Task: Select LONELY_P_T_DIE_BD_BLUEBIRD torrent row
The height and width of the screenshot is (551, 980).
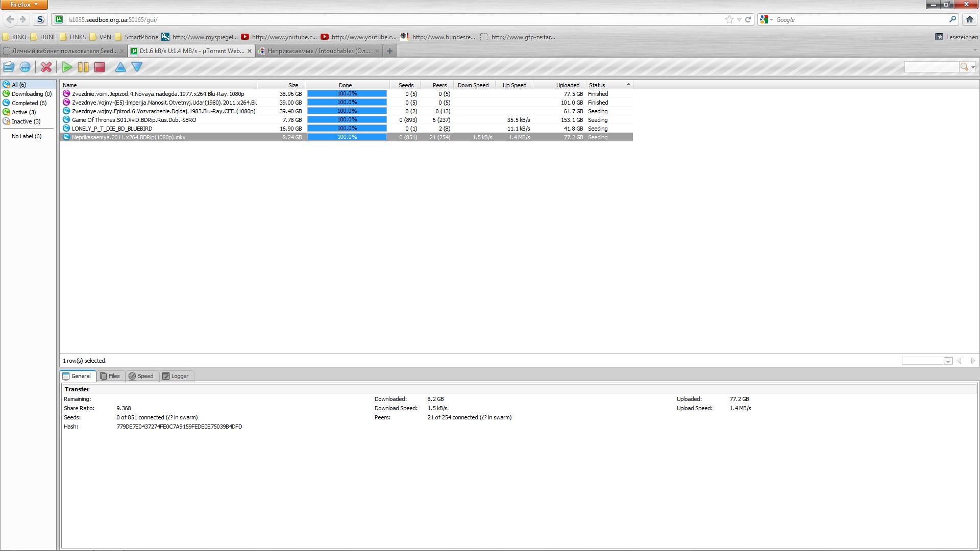Action: click(x=112, y=129)
